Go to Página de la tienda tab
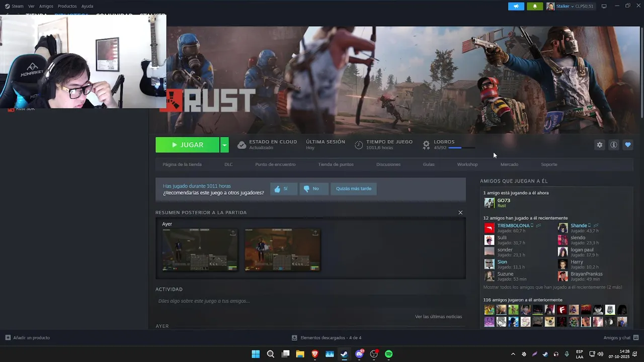The image size is (644, 362). click(x=182, y=164)
